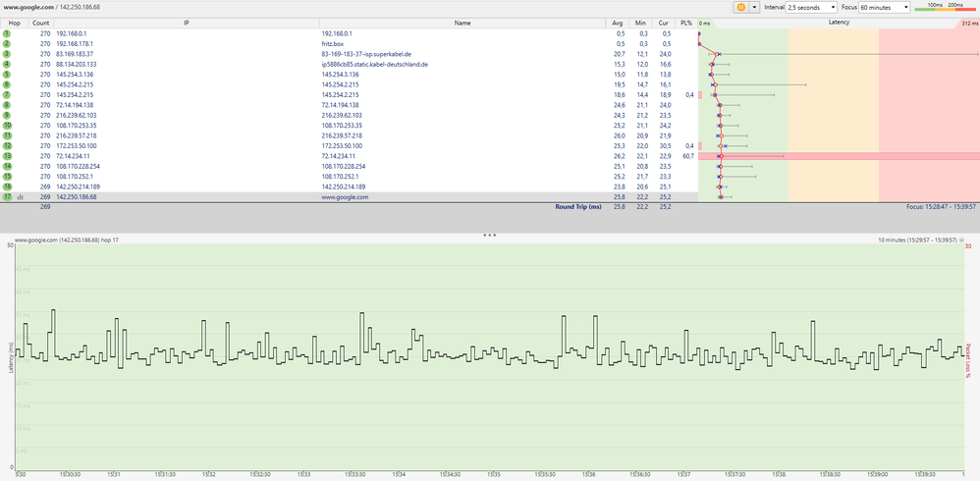This screenshot has height=481, width=980.
Task: Click the small red packet loss marker on hop 7
Action: click(x=700, y=94)
